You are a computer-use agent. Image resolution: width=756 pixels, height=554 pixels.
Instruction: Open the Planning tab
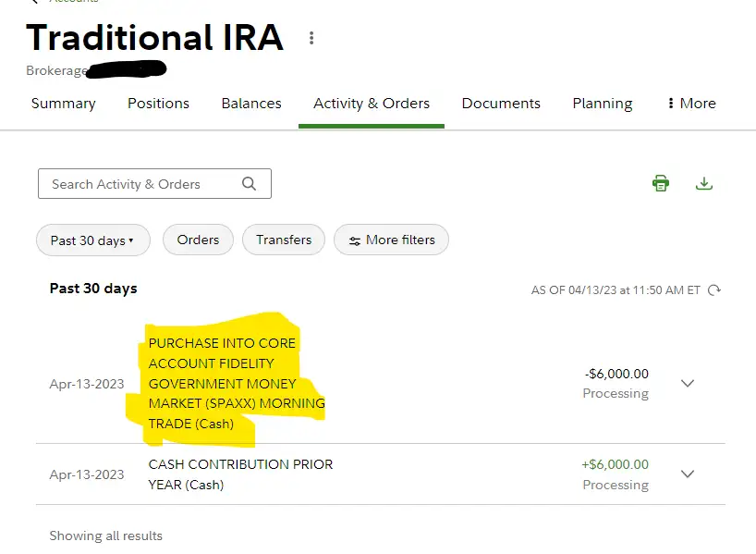[602, 103]
